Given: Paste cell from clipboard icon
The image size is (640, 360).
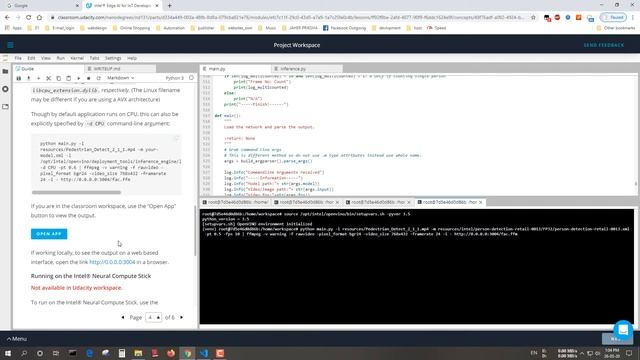Looking at the screenshot, I should [69, 78].
